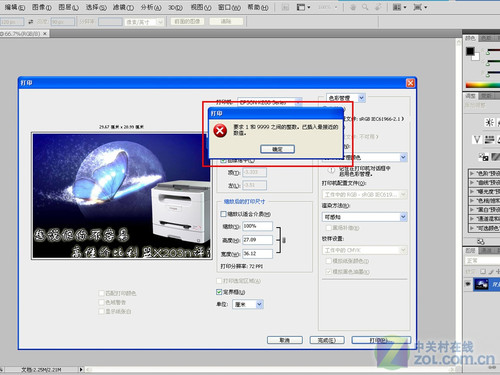Select the Hand tool icon in the application bar
Image resolution: width=500 pixels, height=375 pixels.
353,7
